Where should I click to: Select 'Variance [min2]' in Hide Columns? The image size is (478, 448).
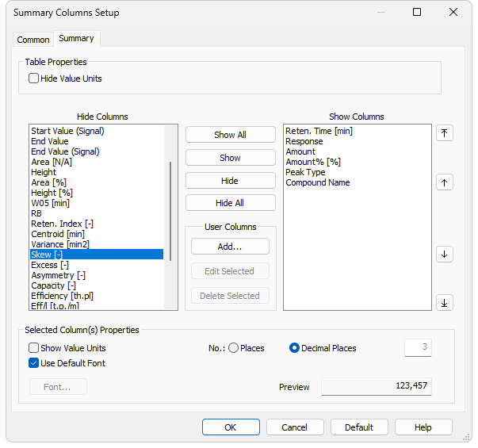[97, 244]
